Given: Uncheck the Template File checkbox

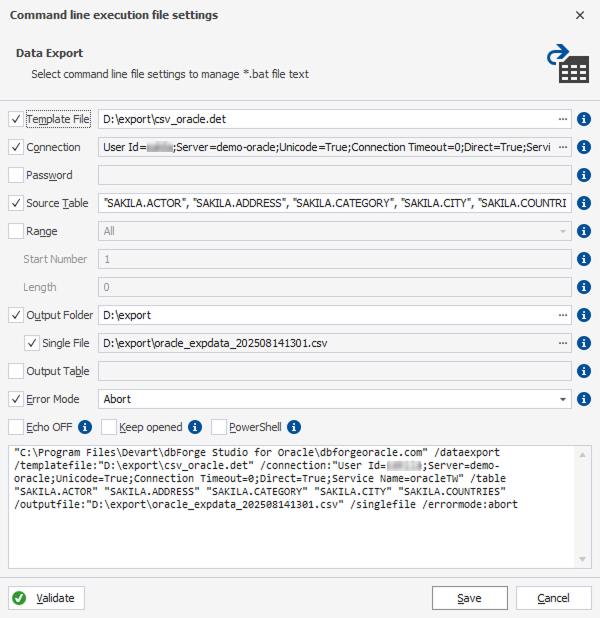Looking at the screenshot, I should [16, 119].
